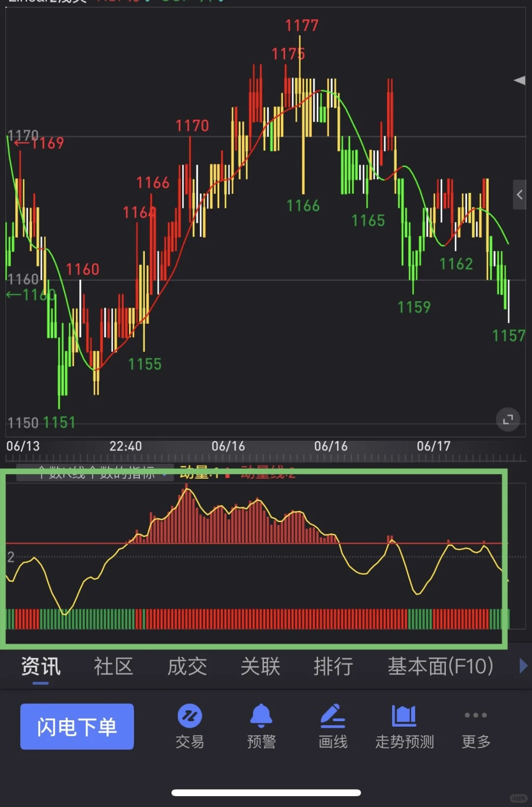Viewport: 532px width, 807px height.
Task: Click the small gray triangle marker at chart top right
Action: pyautogui.click(x=520, y=80)
